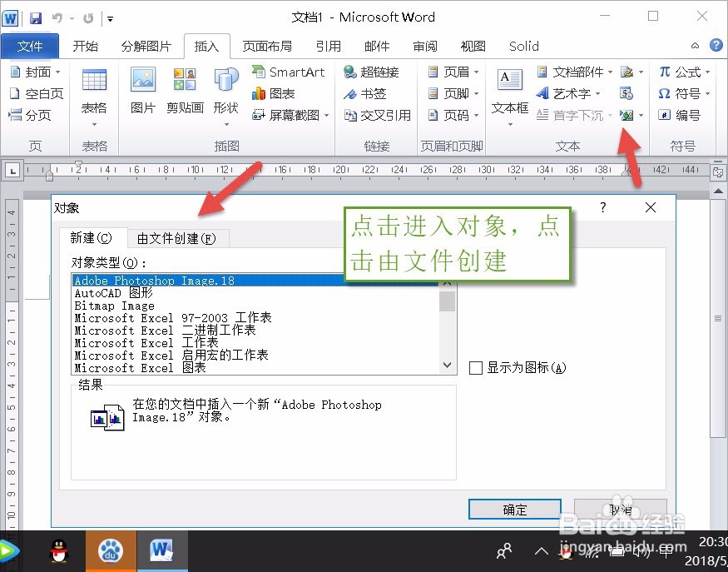Insert a page break (分页)
728x572 pixels.
30,115
